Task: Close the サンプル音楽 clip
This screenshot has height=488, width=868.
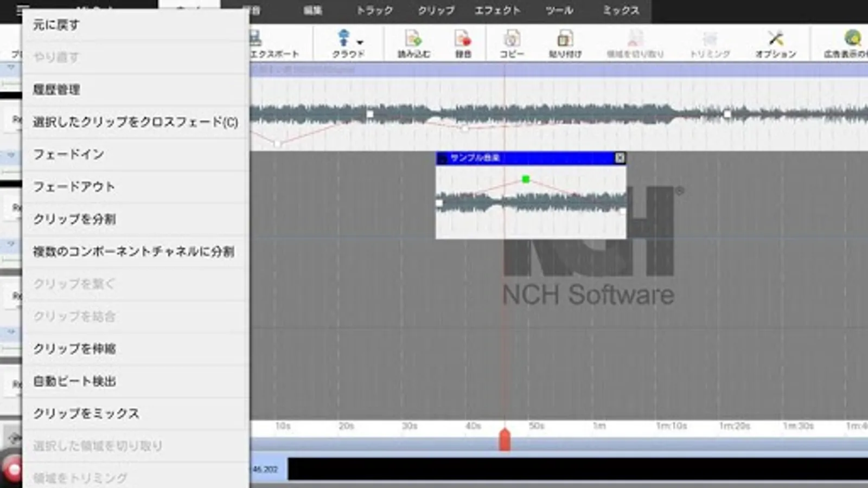Action: click(620, 158)
